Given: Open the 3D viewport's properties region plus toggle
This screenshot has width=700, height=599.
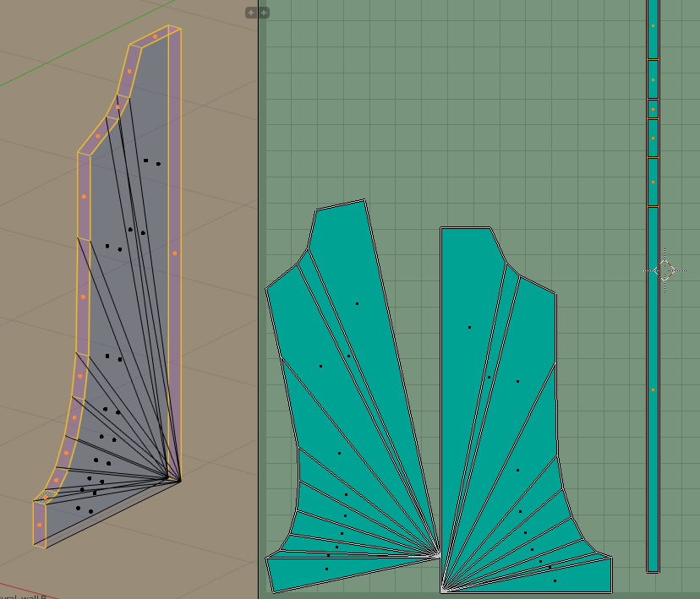Looking at the screenshot, I should point(251,13).
